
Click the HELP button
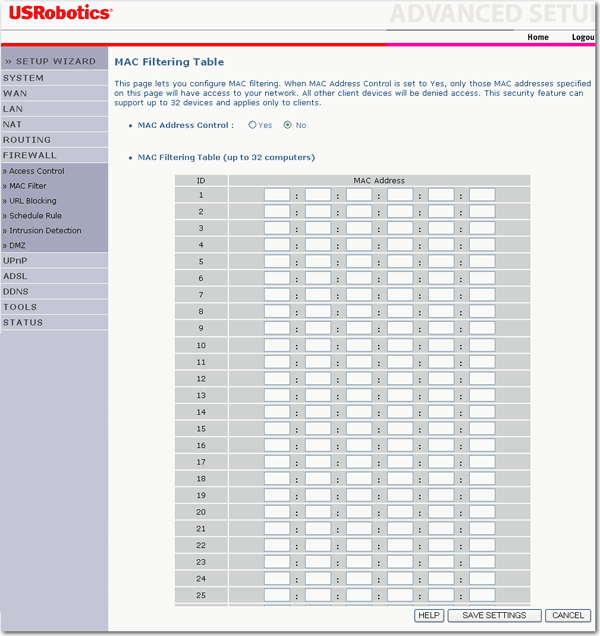tap(429, 615)
